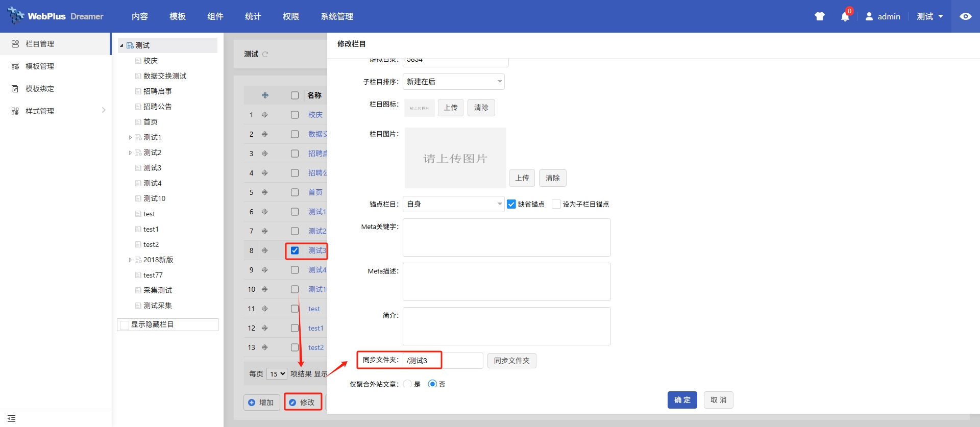Open the 模板 menu in top navigation
This screenshot has width=980, height=427.
pyautogui.click(x=177, y=16)
